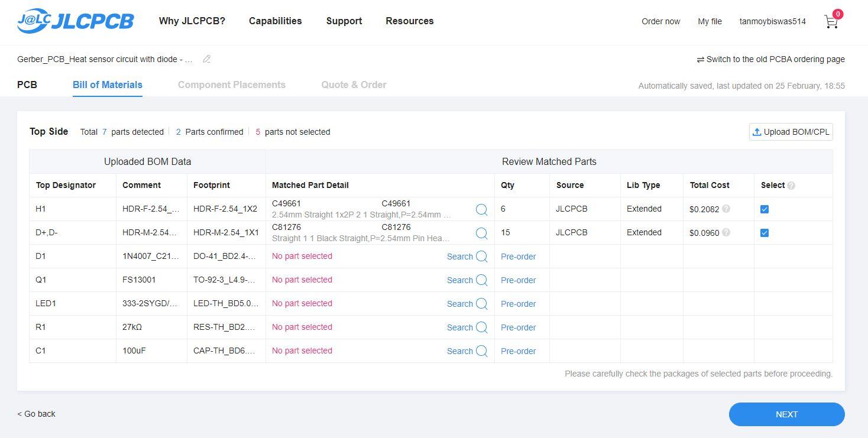The image size is (868, 438).
Task: Open the Support menu
Action: pos(344,21)
